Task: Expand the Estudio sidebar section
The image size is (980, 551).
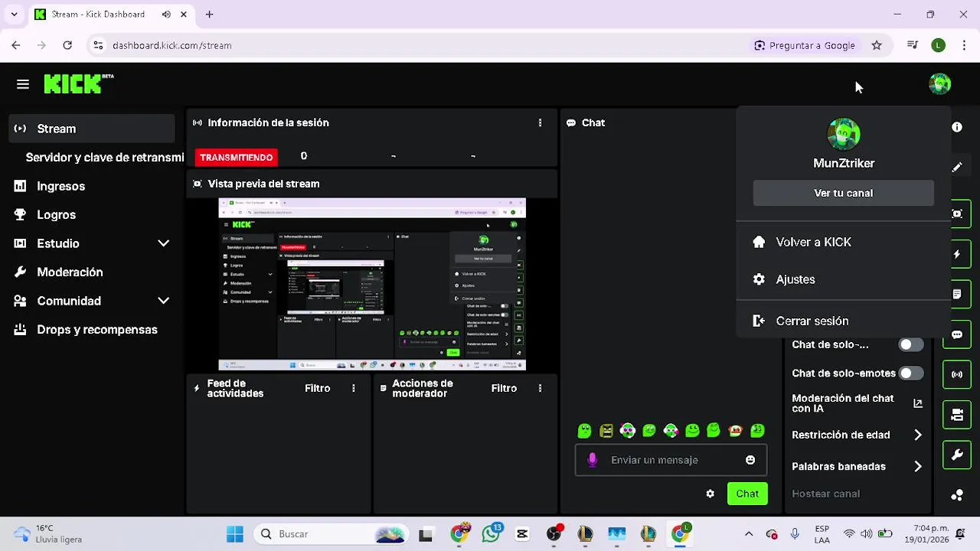Action: (x=163, y=243)
